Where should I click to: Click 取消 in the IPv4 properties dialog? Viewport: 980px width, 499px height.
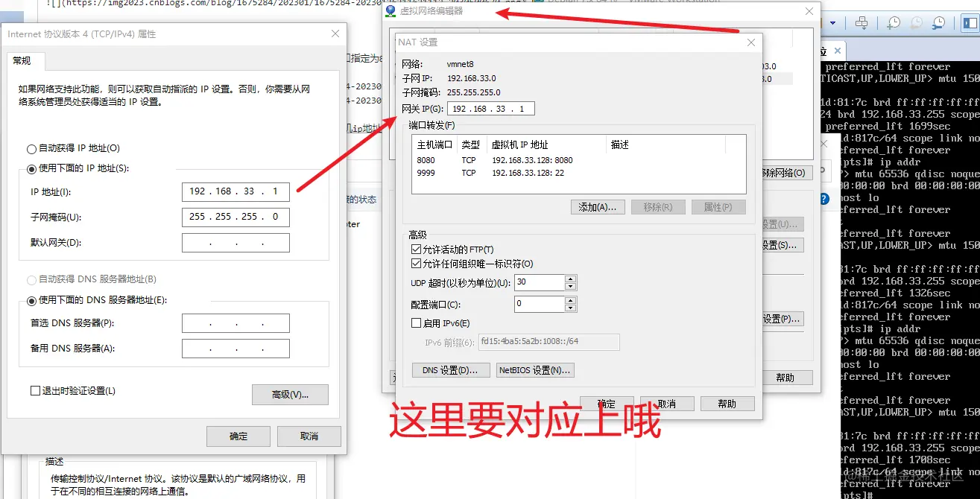click(x=309, y=436)
